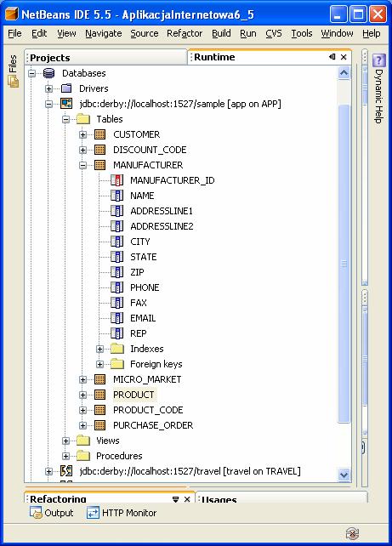Collapse the Tables folder node
The image size is (392, 546).
pos(65,119)
